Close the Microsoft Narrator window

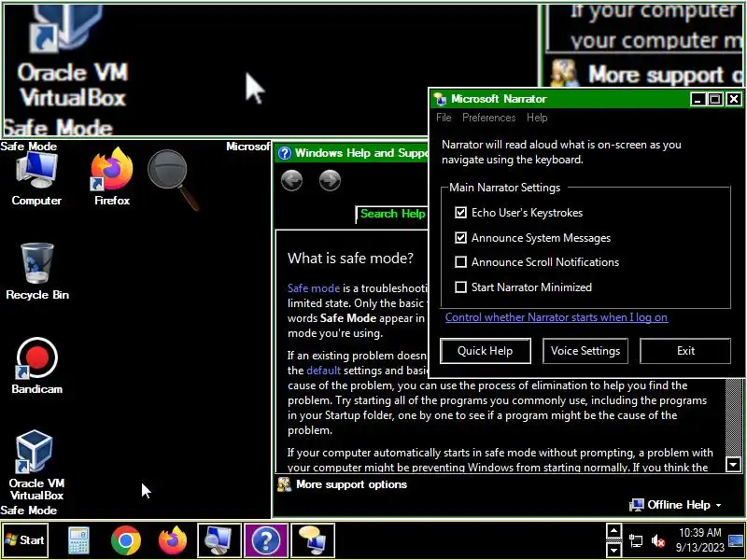(734, 99)
